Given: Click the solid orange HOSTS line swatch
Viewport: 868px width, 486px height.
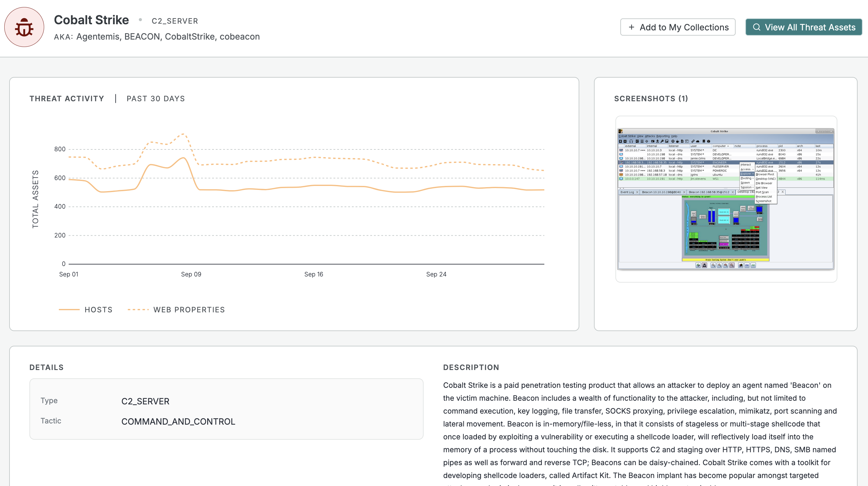Looking at the screenshot, I should 69,309.
